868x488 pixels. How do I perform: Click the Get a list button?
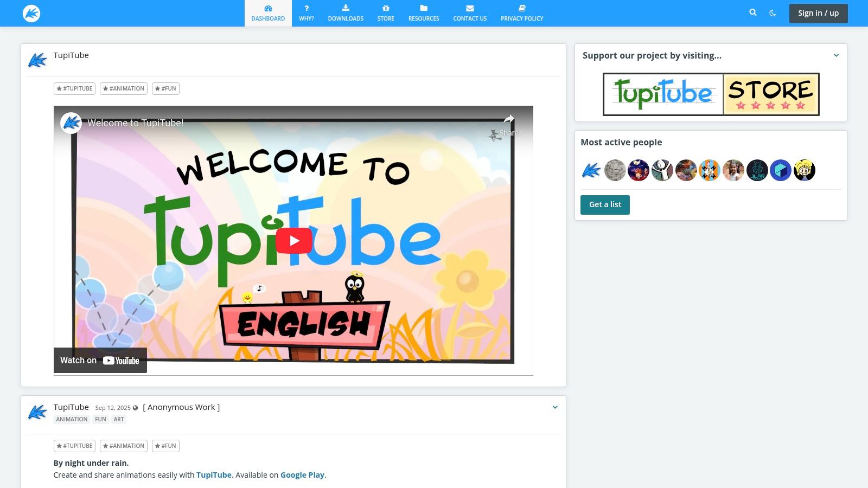[605, 205]
